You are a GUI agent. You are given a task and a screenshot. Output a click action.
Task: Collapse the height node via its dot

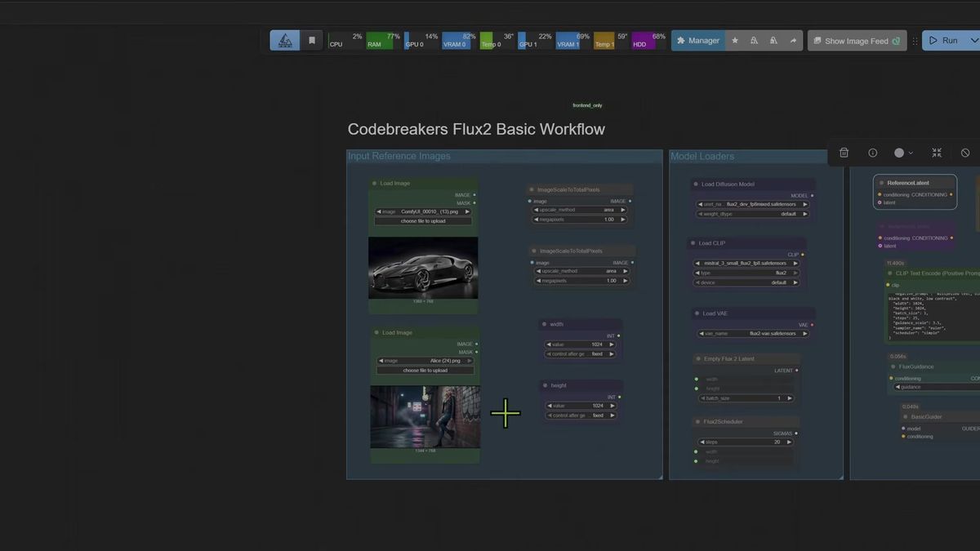pos(546,385)
